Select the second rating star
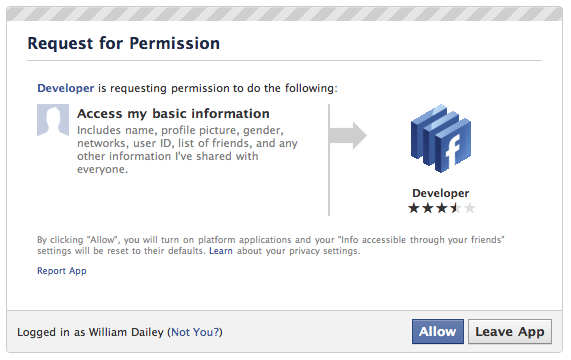Image resolution: width=571 pixels, height=360 pixels. [428, 208]
